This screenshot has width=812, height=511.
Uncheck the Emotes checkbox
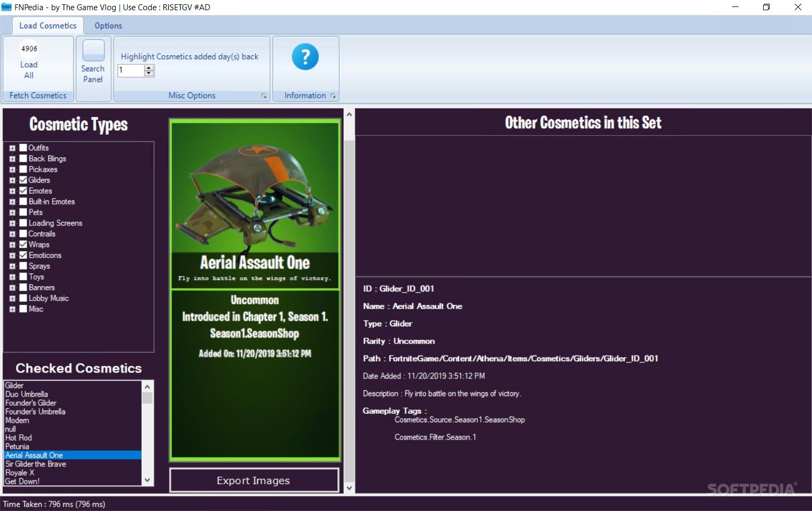coord(23,191)
